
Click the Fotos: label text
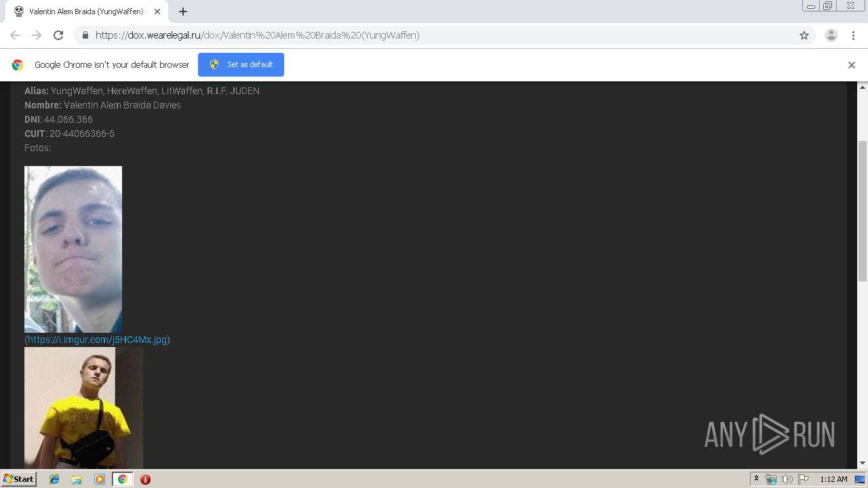(38, 148)
